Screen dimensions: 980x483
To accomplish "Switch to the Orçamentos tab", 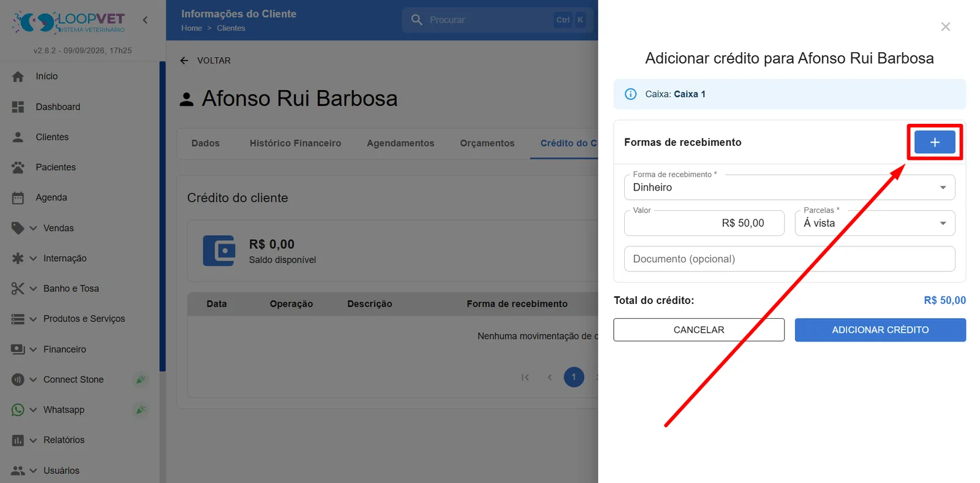I will pyautogui.click(x=487, y=143).
